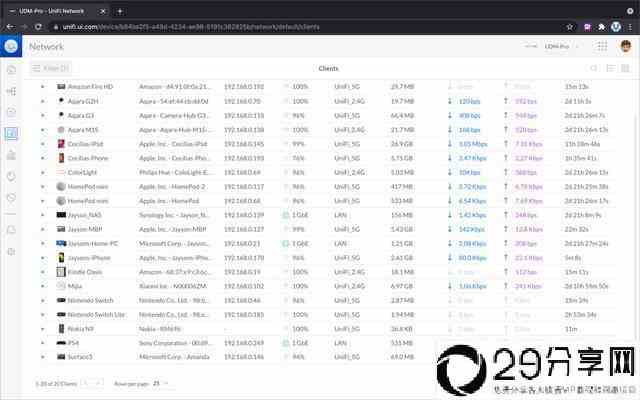Expand the Surface3 row
Image resolution: width=640 pixels, height=400 pixels.
tap(42, 357)
